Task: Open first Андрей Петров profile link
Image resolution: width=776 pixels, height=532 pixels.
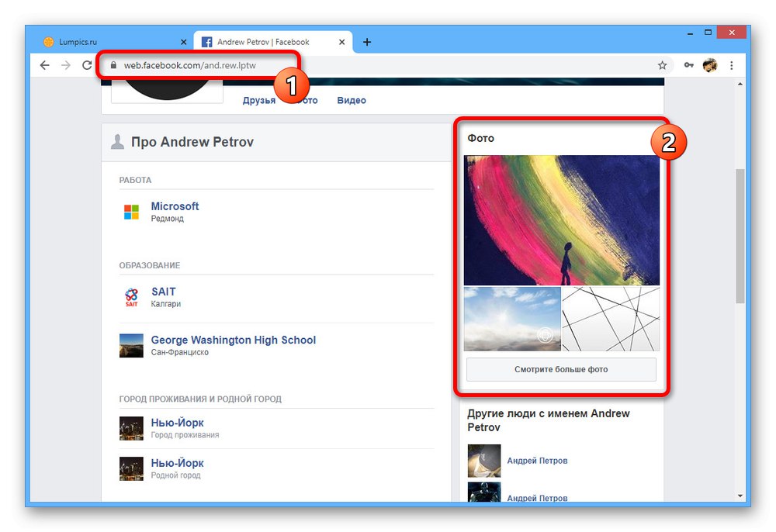Action: click(537, 461)
